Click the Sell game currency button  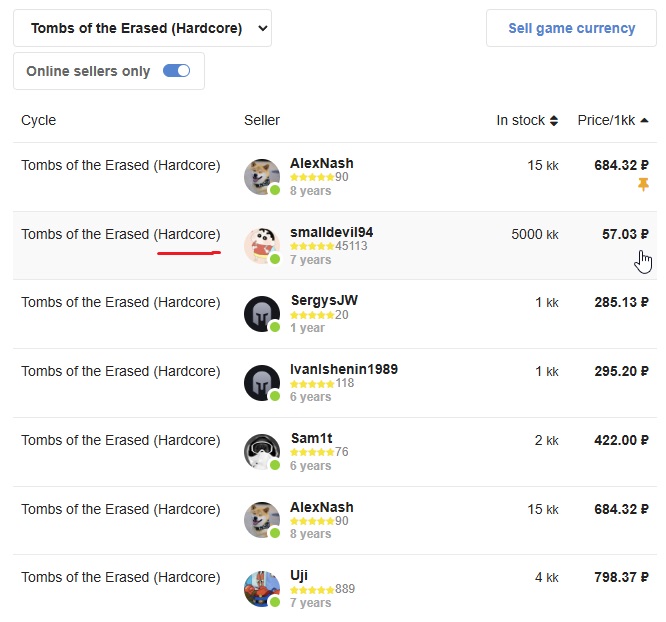coord(571,28)
